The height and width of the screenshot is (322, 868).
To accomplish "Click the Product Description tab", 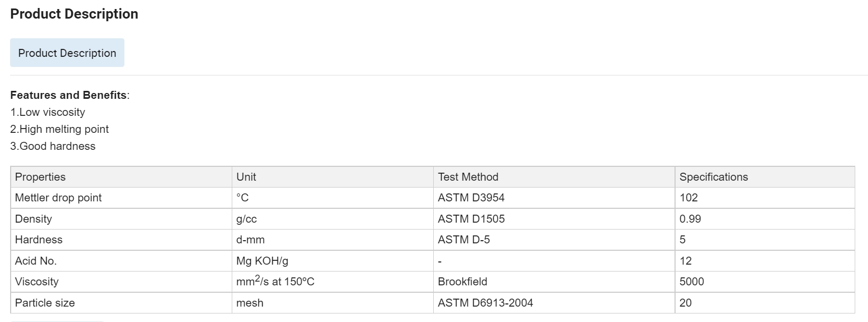I will [67, 53].
